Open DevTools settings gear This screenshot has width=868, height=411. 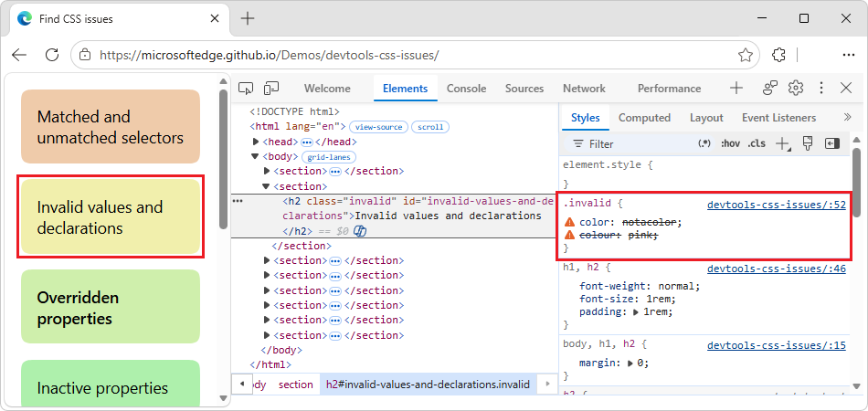796,88
